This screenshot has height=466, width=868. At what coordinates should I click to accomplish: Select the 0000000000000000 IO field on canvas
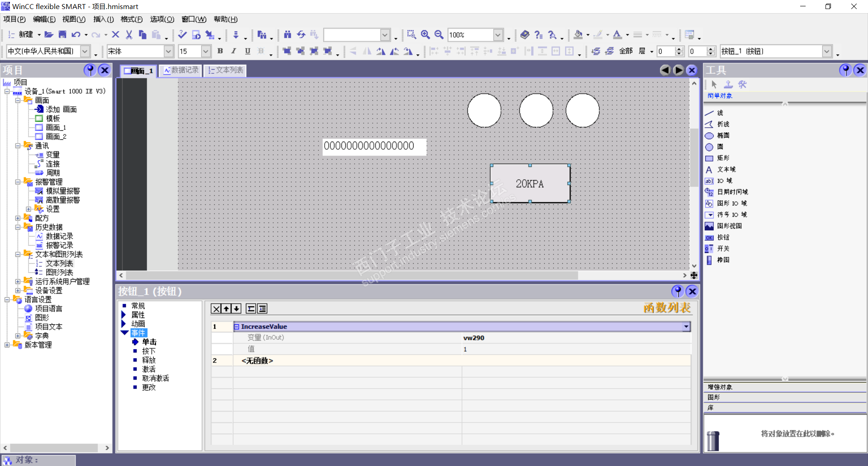pos(374,147)
